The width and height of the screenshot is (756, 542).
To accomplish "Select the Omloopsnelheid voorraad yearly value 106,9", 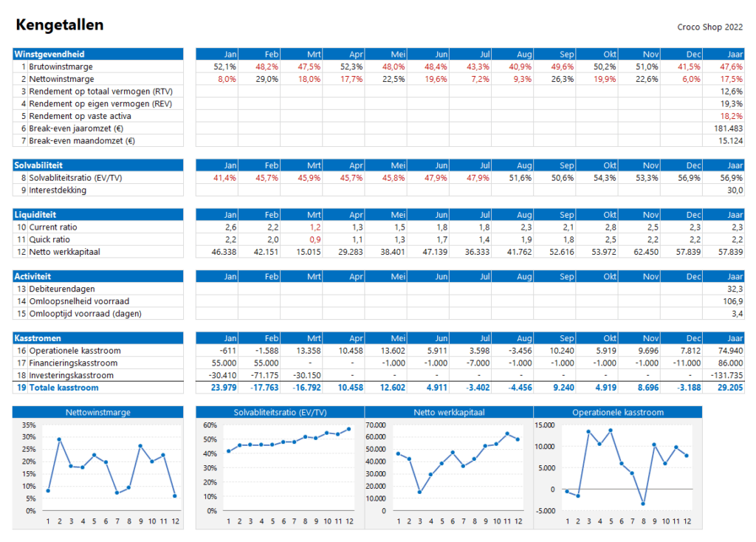I will click(x=732, y=301).
